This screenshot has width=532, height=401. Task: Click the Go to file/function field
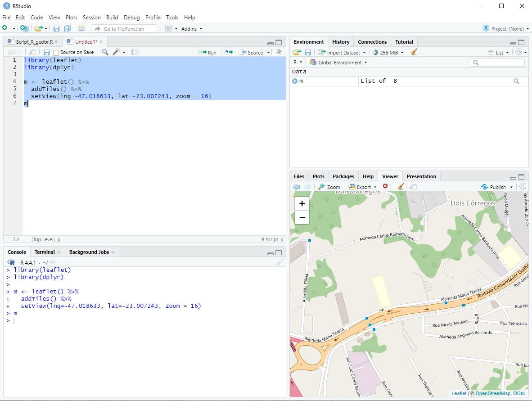tap(124, 29)
